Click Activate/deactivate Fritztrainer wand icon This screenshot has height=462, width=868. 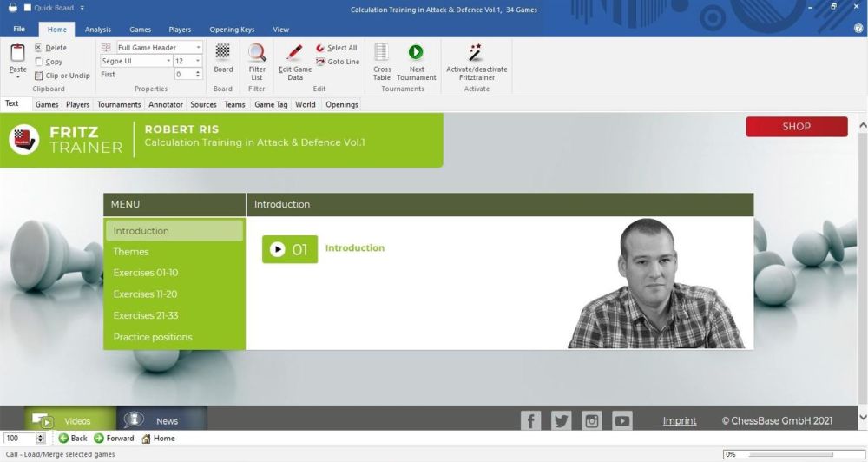(x=476, y=53)
